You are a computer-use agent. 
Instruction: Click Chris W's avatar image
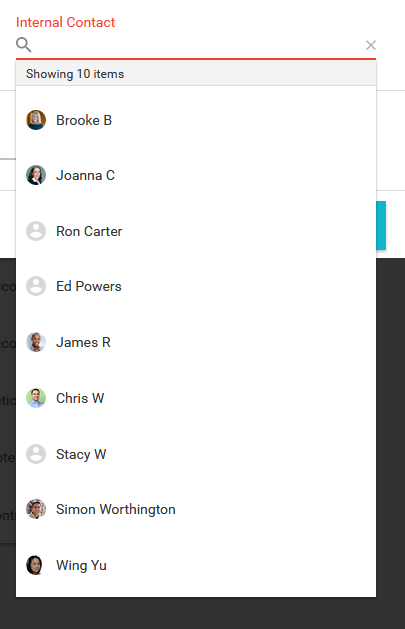point(36,398)
